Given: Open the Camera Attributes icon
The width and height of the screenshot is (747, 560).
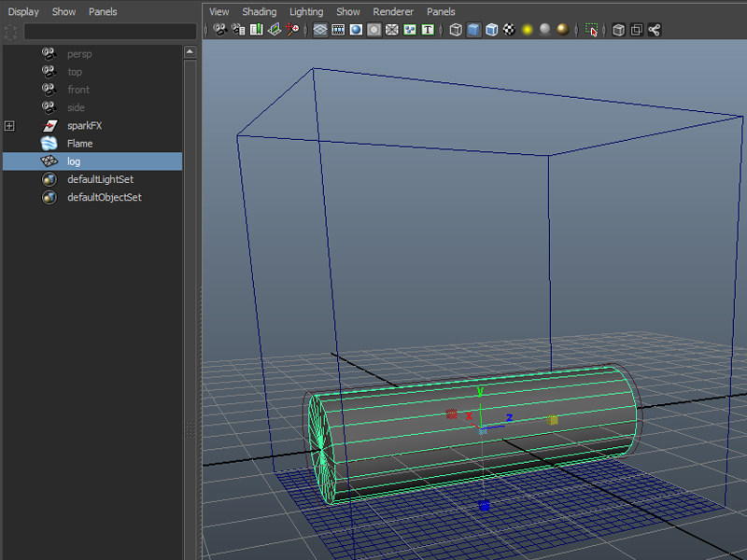Looking at the screenshot, I should [x=238, y=30].
